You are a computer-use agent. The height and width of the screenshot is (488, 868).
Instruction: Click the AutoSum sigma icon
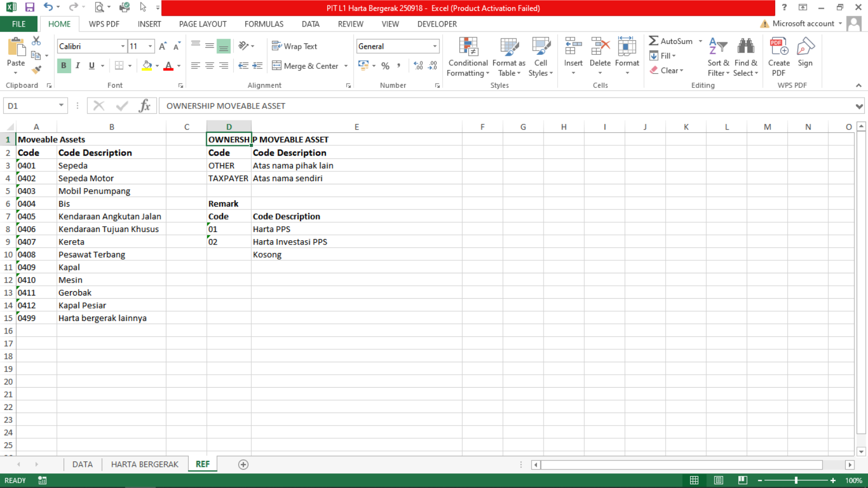pos(654,41)
